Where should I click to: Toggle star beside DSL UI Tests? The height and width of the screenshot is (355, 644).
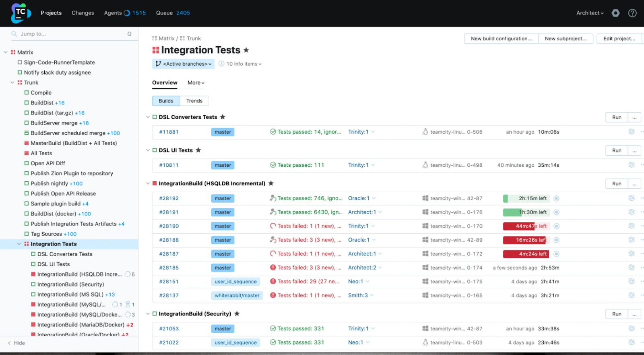[198, 150]
